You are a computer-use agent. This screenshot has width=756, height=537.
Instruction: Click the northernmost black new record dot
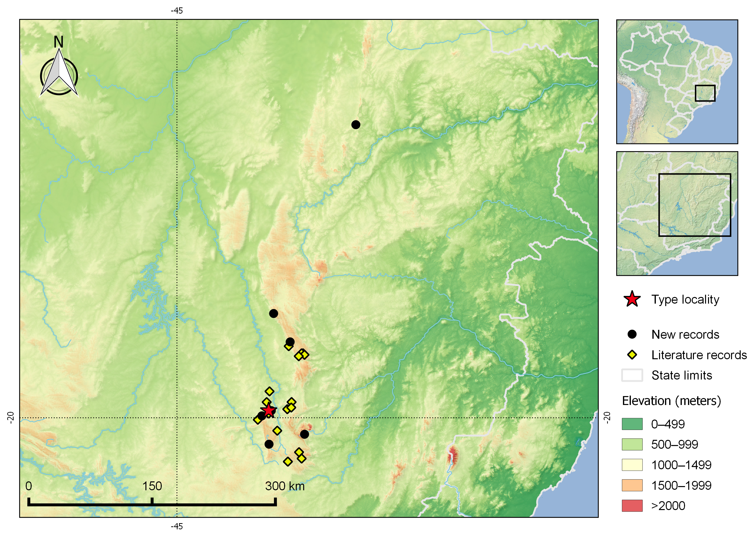356,125
